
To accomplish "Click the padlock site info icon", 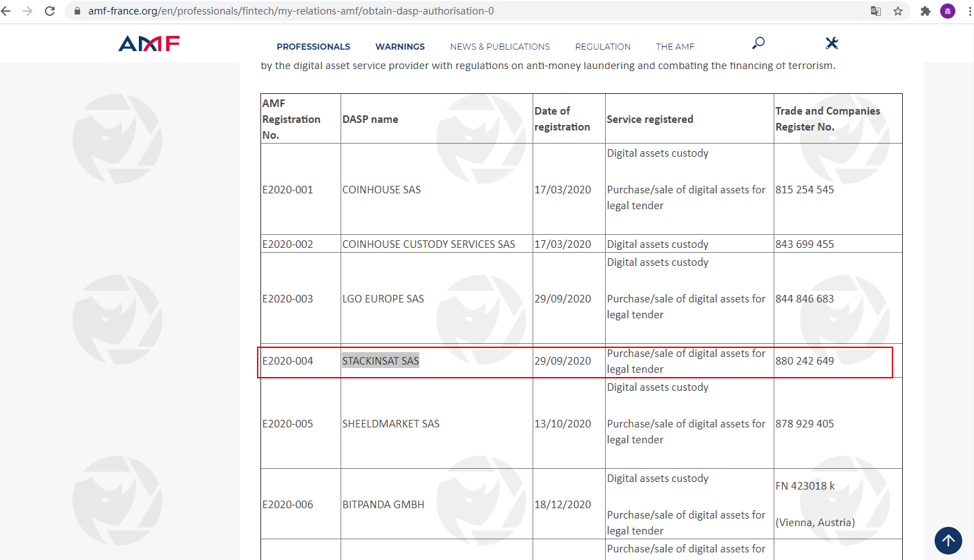I will tap(77, 11).
